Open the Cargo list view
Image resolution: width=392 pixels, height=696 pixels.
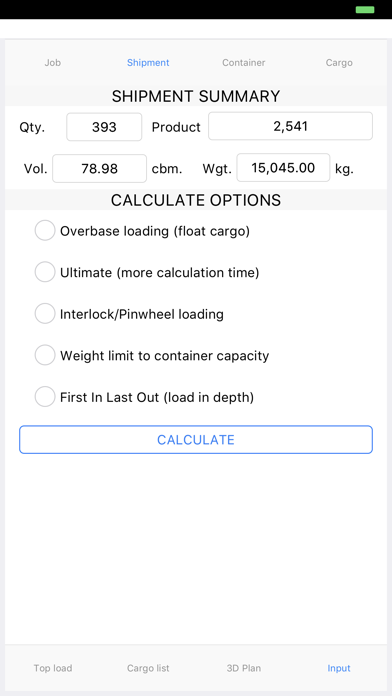point(148,668)
